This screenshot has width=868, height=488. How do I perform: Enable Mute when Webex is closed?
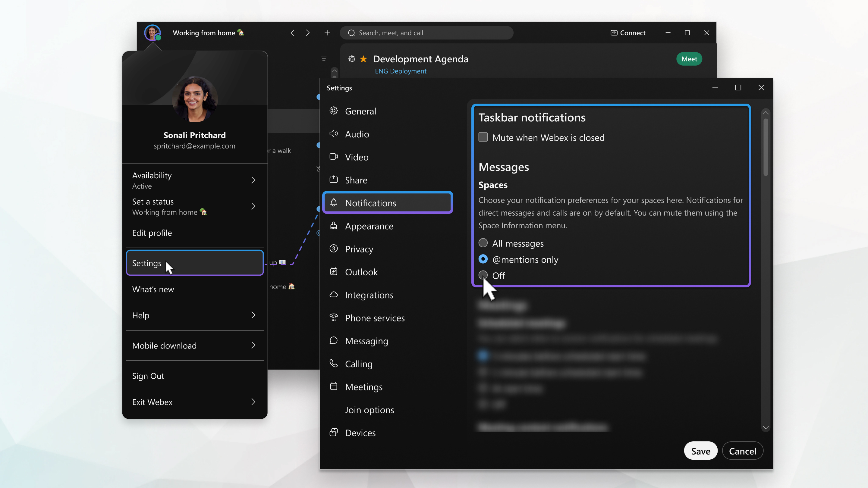coord(483,137)
